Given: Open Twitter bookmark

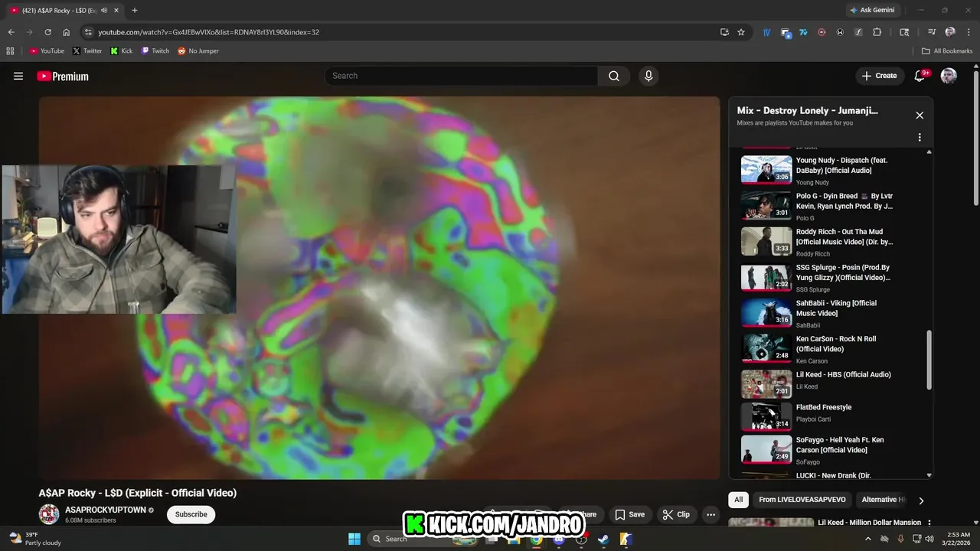Looking at the screenshot, I should (x=87, y=51).
